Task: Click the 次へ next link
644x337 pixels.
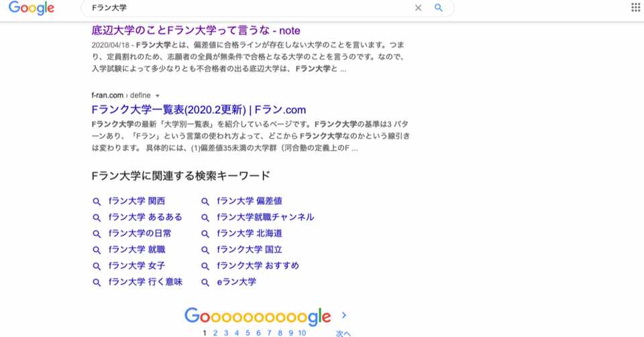Action: click(343, 333)
